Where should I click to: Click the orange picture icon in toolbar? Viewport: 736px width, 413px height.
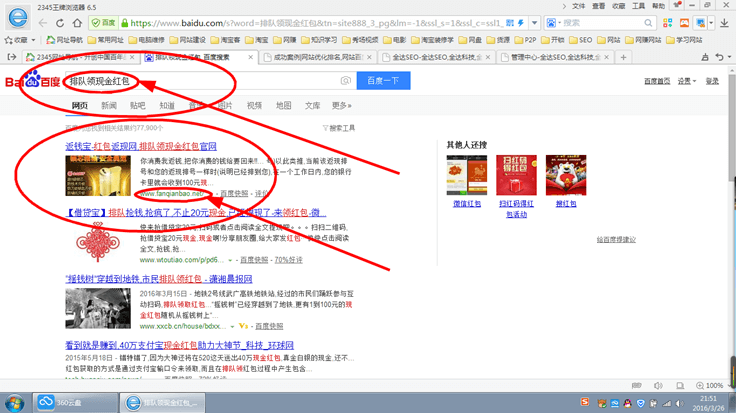tap(684, 23)
